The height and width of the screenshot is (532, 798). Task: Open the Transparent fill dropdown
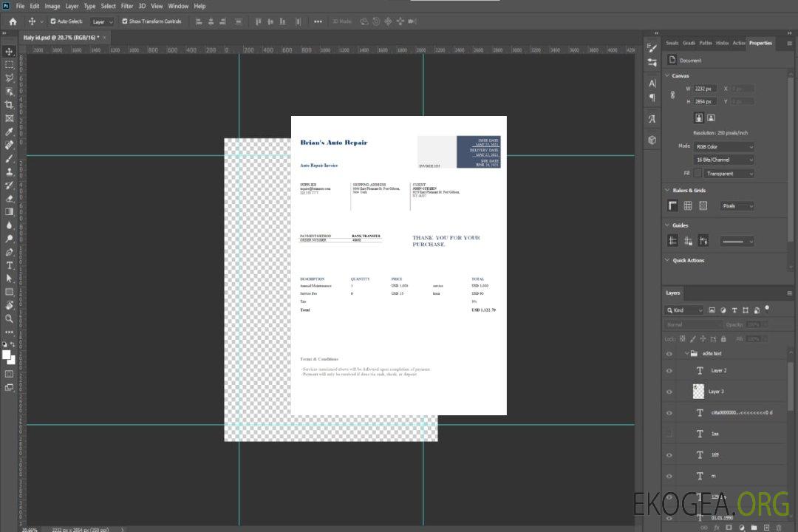(729, 174)
